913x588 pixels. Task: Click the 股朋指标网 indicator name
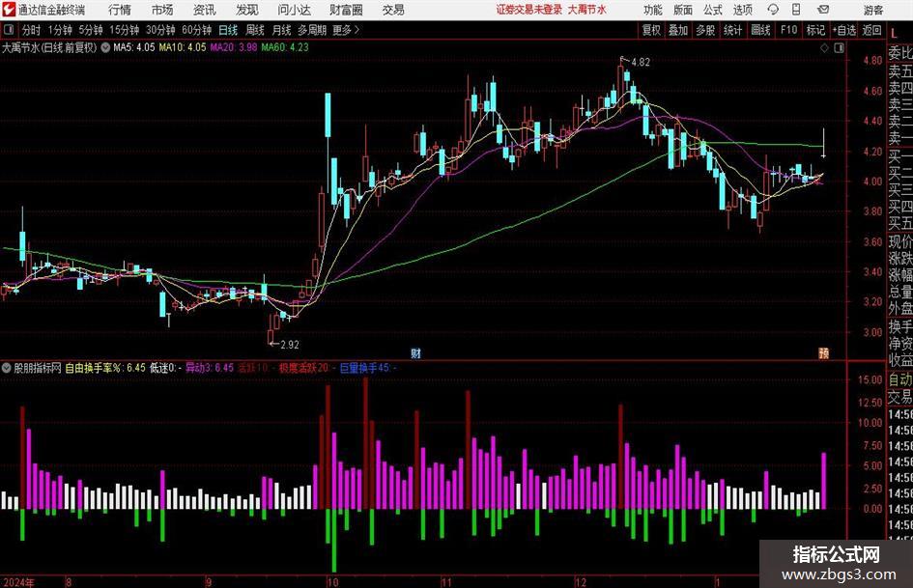click(x=38, y=368)
